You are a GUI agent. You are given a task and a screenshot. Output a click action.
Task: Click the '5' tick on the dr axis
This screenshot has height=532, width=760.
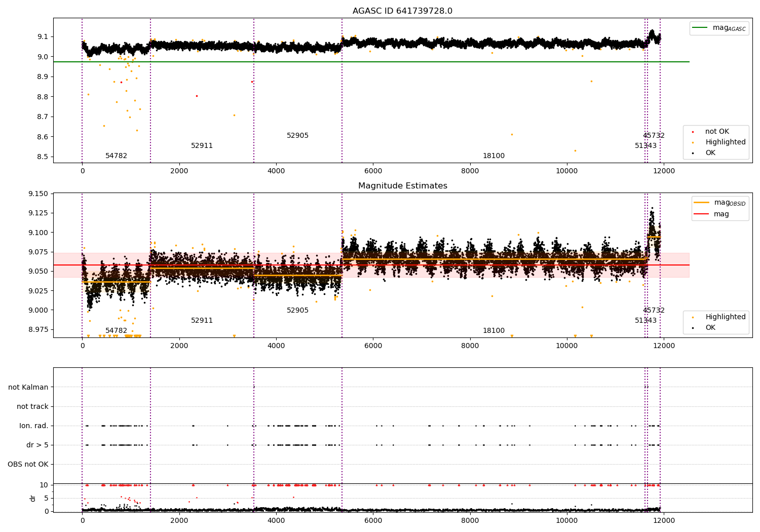tap(46, 498)
